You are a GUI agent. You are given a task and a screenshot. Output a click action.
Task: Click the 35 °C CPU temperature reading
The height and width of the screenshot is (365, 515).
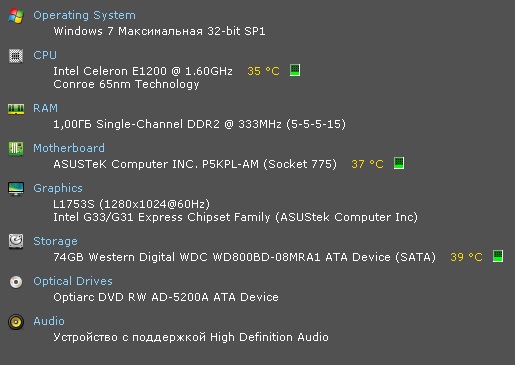tap(263, 71)
